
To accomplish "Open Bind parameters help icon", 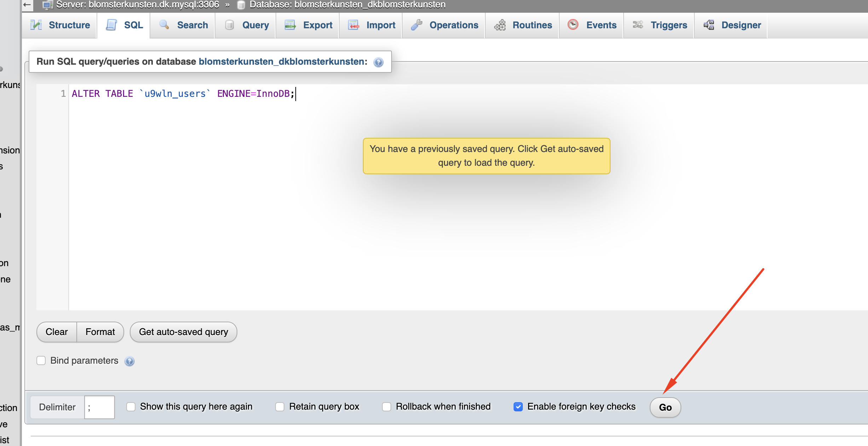I will (x=129, y=361).
